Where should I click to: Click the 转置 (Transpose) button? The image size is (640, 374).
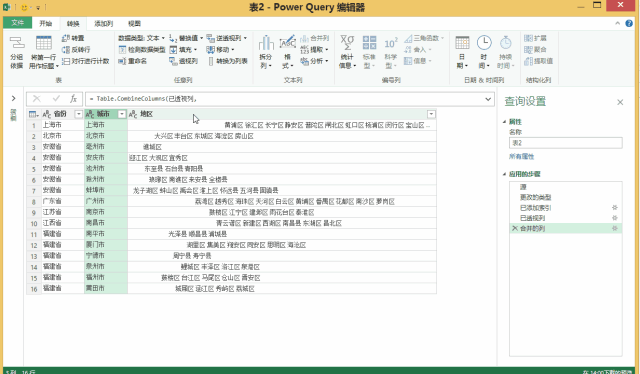[73, 38]
